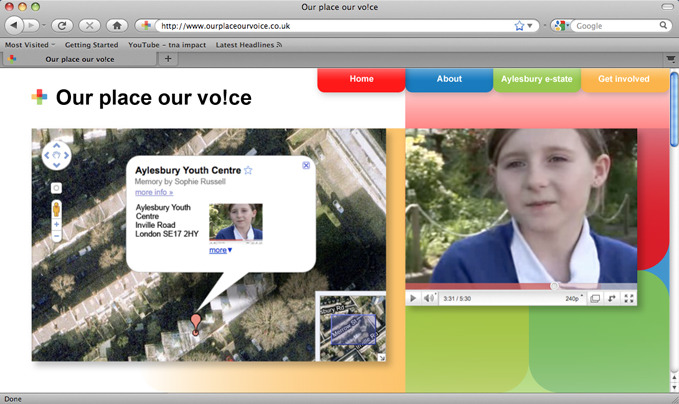Image resolution: width=679 pixels, height=404 pixels.
Task: Open the About navigation tab
Action: (x=449, y=79)
